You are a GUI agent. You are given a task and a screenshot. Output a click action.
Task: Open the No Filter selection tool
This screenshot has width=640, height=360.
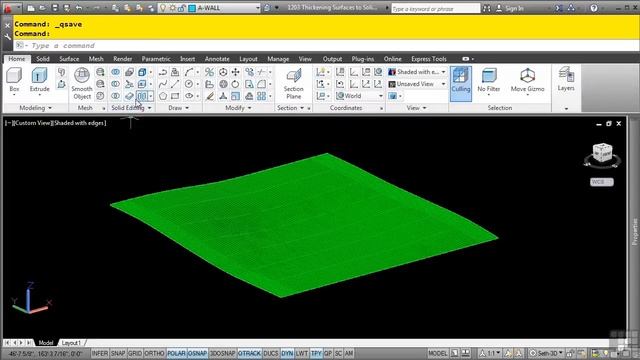489,81
